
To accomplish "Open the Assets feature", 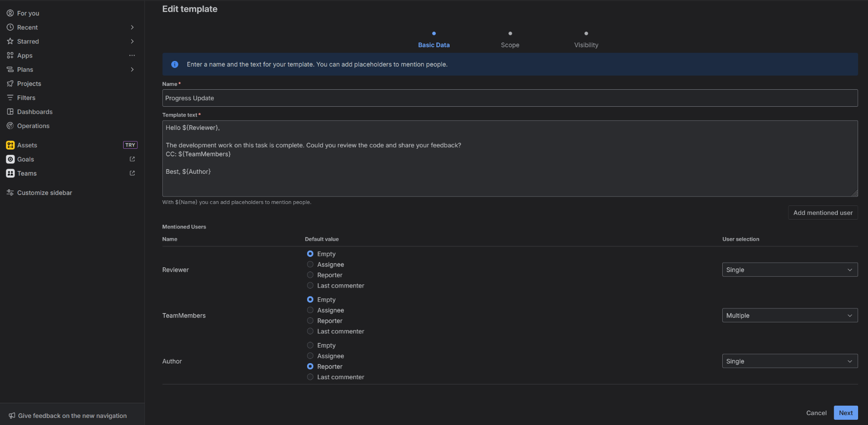I will (x=27, y=145).
